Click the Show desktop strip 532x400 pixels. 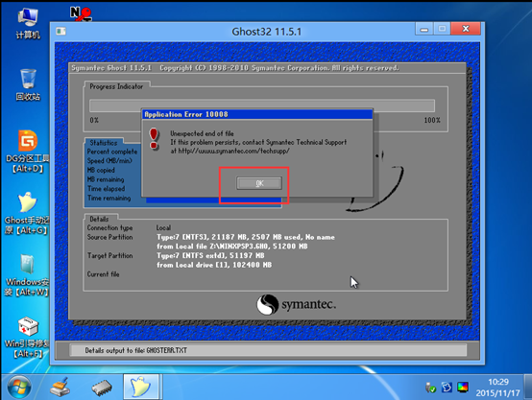[528, 387]
